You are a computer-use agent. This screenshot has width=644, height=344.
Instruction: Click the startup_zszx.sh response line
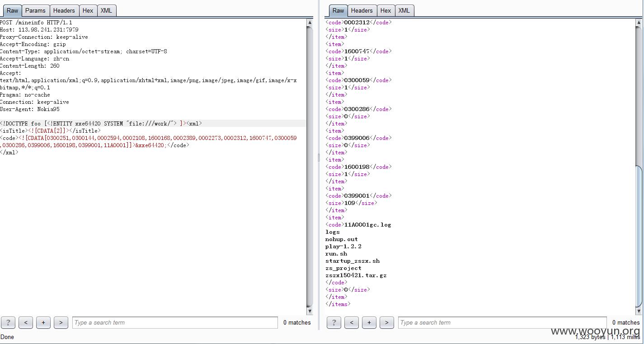[x=353, y=261]
